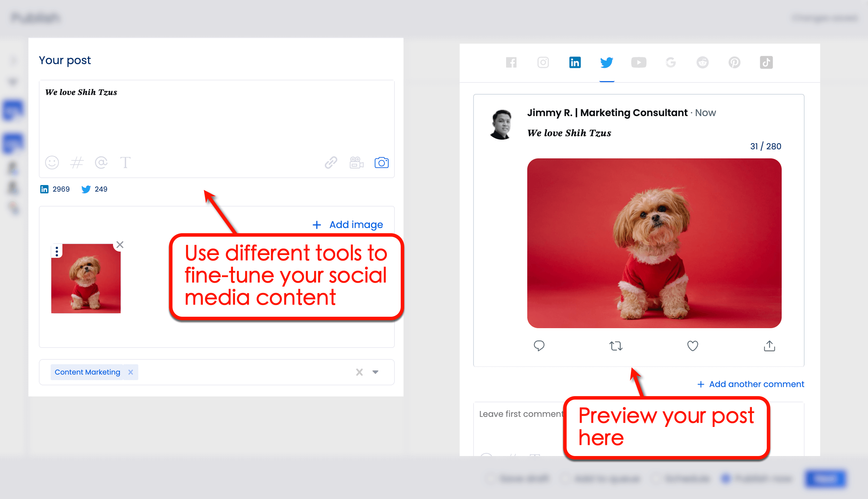This screenshot has height=499, width=868.
Task: Click Add another comment
Action: pyautogui.click(x=750, y=384)
